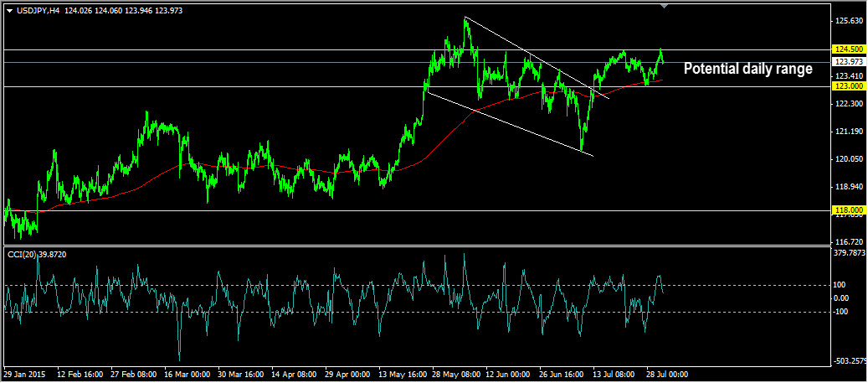Click the '12 Feb 16:00' time label
868x383 pixels.
[x=79, y=374]
